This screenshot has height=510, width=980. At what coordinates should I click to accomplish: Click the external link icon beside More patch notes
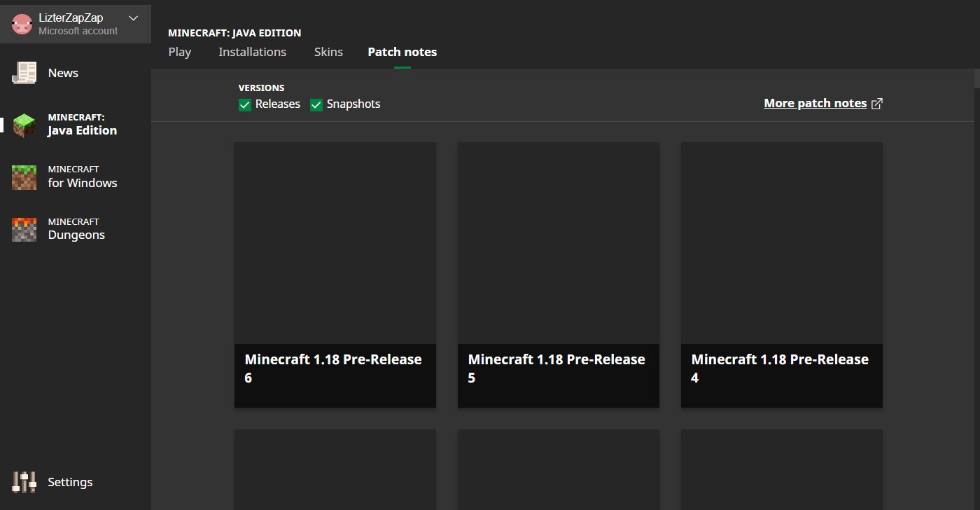pyautogui.click(x=877, y=104)
